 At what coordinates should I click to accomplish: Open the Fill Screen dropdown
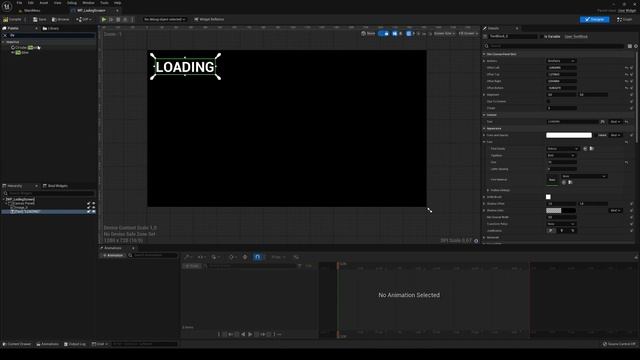[x=468, y=33]
